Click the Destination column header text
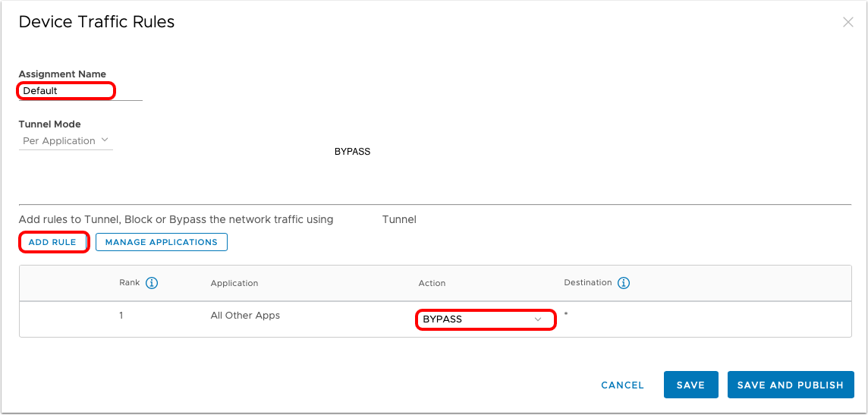 [x=587, y=282]
